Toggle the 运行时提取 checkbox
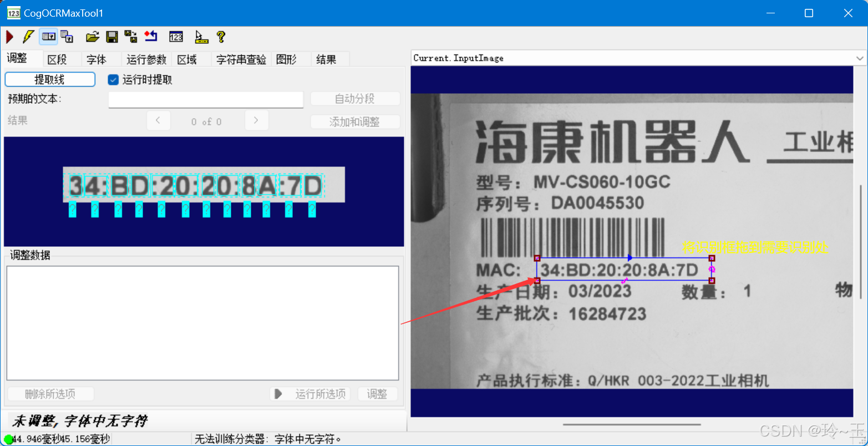 pyautogui.click(x=113, y=80)
